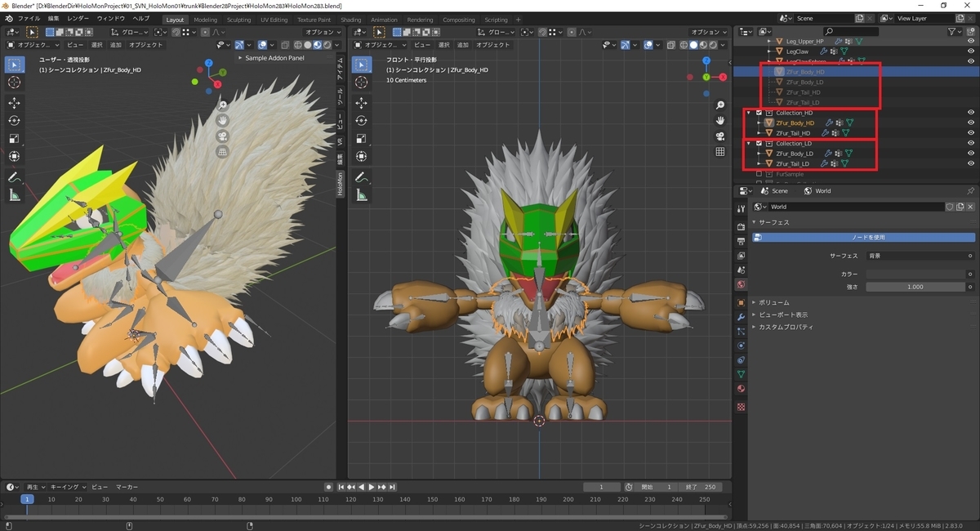Pin the properties editor with pin icon
980x531 pixels.
pos(970,191)
